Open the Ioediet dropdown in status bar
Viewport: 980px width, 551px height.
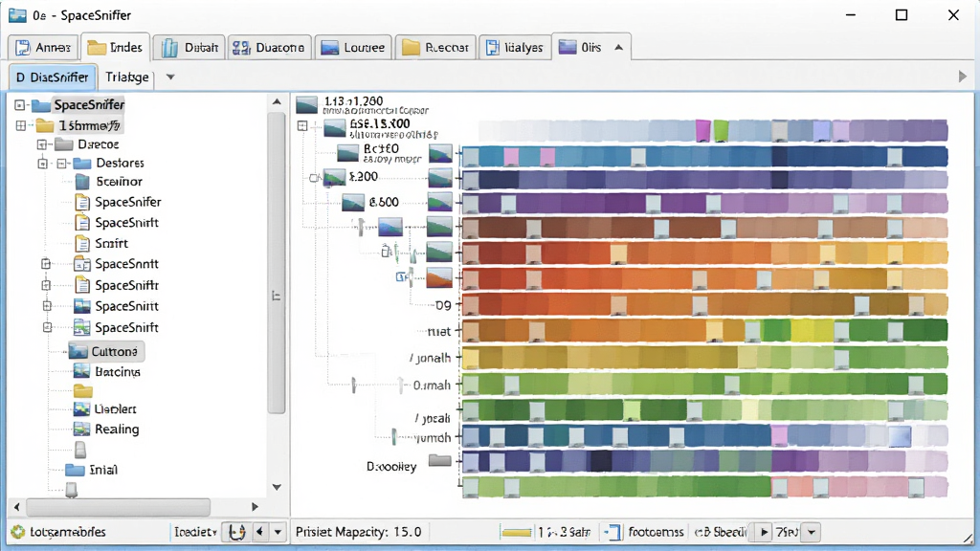tap(195, 532)
